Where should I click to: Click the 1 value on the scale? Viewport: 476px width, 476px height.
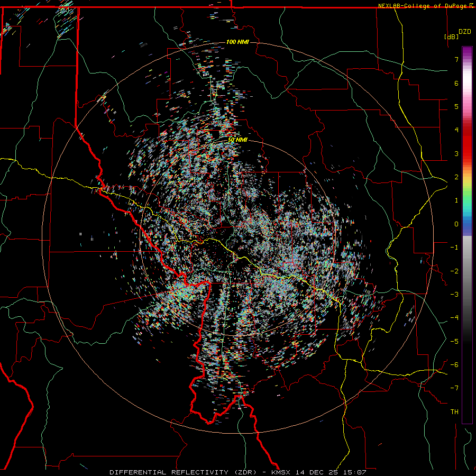point(456,200)
